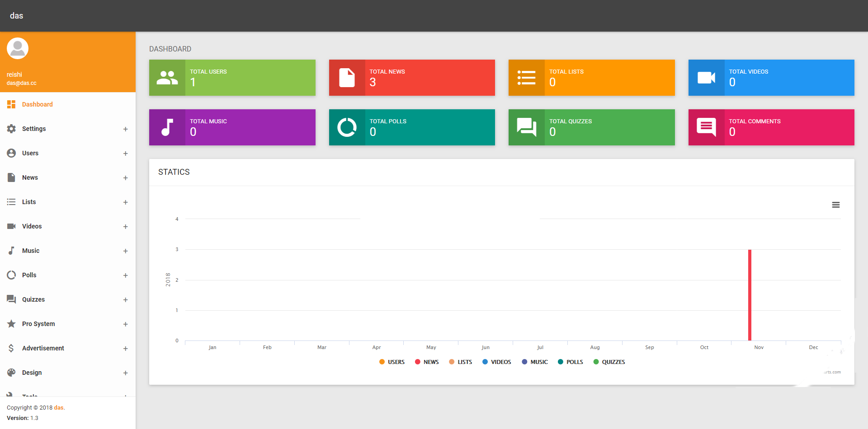868x429 pixels.
Task: Open the News section icon
Action: [11, 177]
